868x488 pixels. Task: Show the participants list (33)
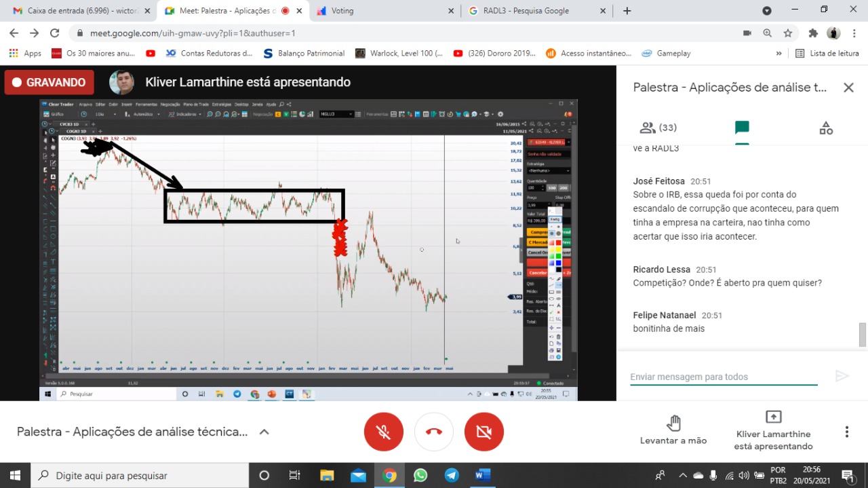click(x=658, y=128)
